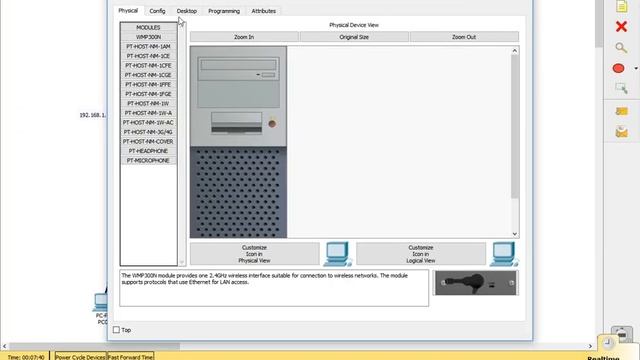Select the PT-HOST-NM-1W-AC module
The height and width of the screenshot is (360, 640).
pyautogui.click(x=148, y=122)
